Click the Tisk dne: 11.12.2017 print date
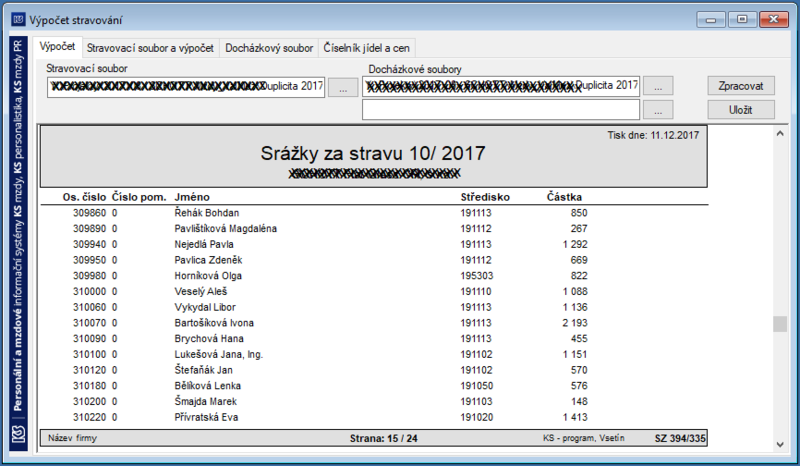This screenshot has height=466, width=800. click(653, 135)
